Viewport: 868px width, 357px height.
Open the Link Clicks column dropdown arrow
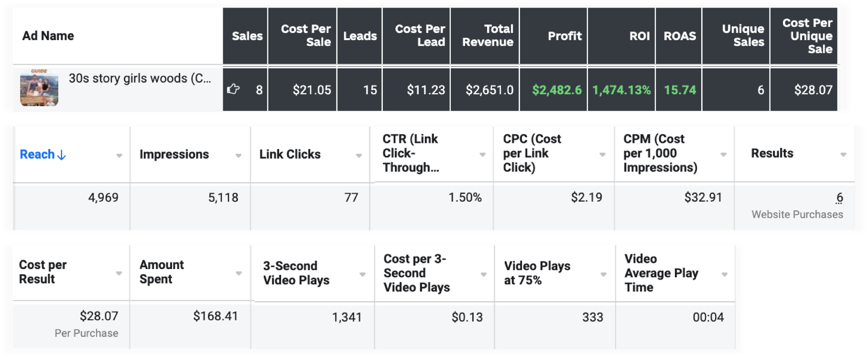[359, 155]
